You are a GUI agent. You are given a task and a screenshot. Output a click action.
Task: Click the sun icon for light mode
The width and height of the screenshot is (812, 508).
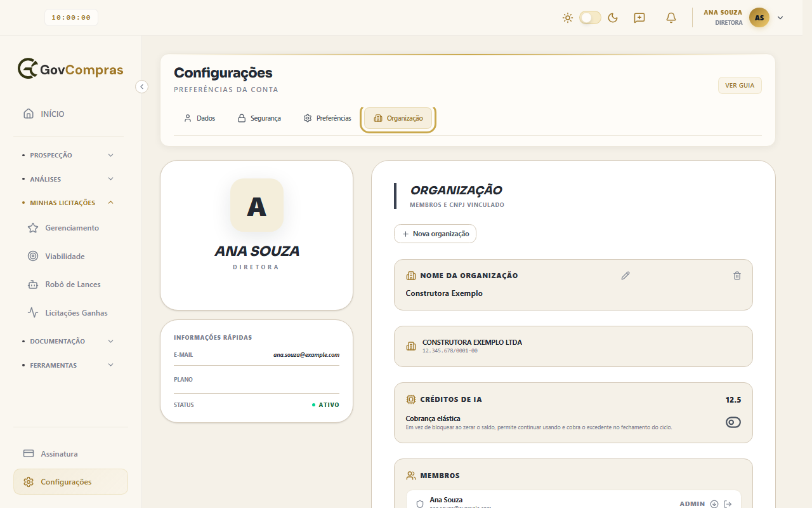point(568,18)
